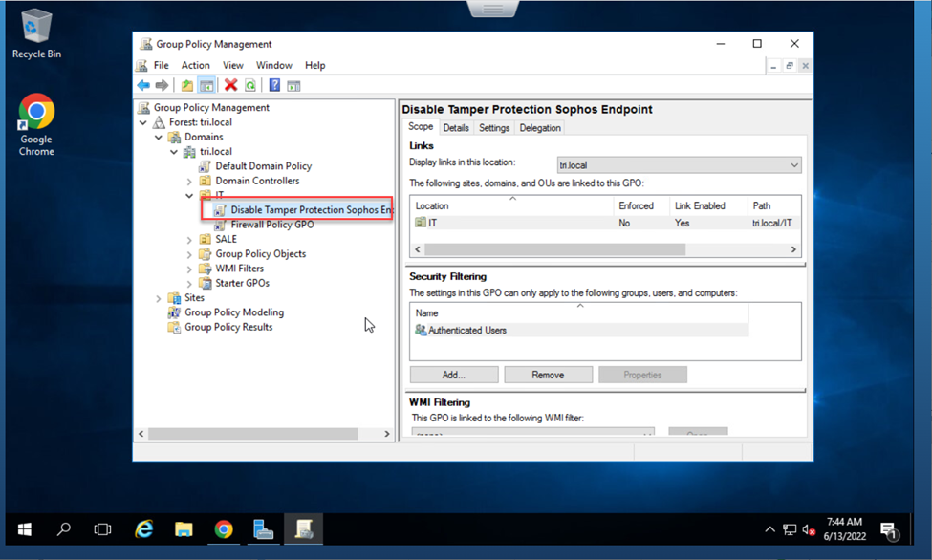This screenshot has height=560, width=932.
Task: Sort links by the Link Enabled column header
Action: point(708,205)
